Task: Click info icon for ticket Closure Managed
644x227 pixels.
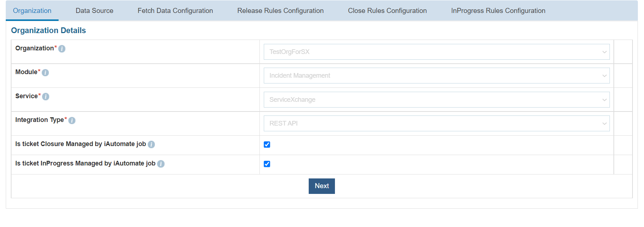Action: click(151, 144)
